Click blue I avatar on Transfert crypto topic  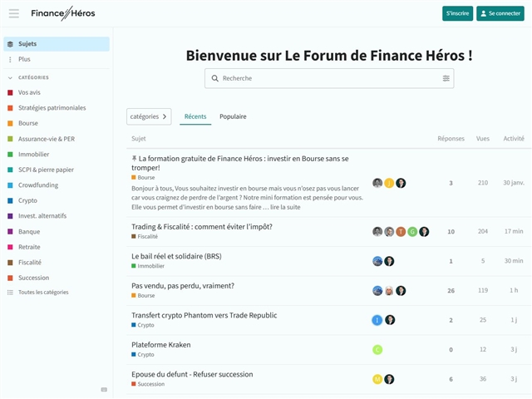pos(377,320)
